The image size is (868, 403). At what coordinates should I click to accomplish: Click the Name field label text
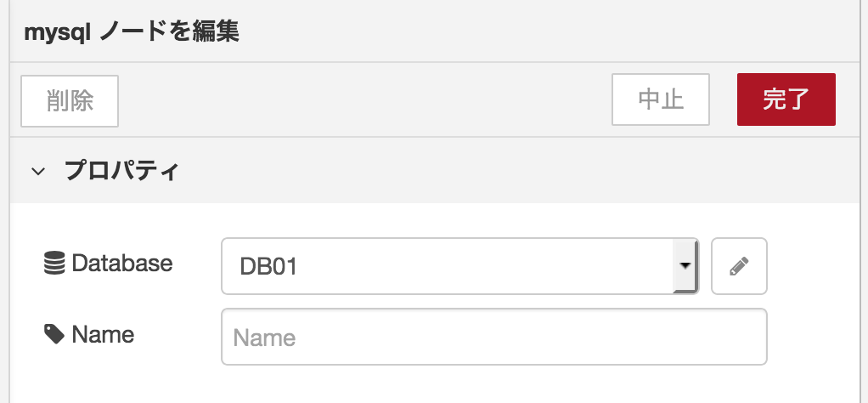[x=103, y=334]
